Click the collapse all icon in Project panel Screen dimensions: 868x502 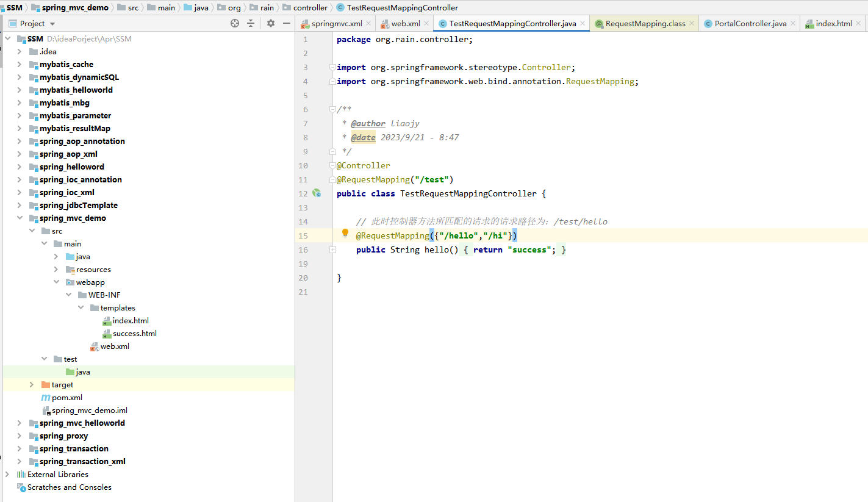tap(251, 23)
